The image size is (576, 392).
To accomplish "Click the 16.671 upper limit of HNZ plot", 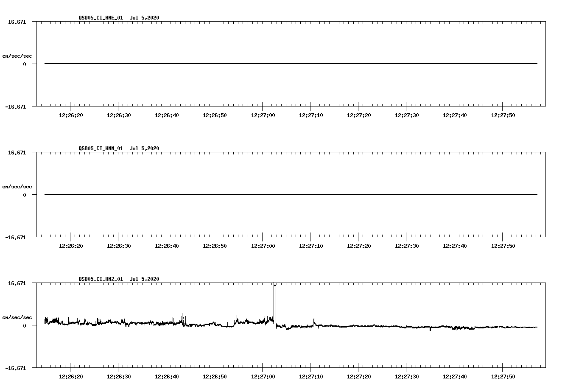I will [17, 283].
